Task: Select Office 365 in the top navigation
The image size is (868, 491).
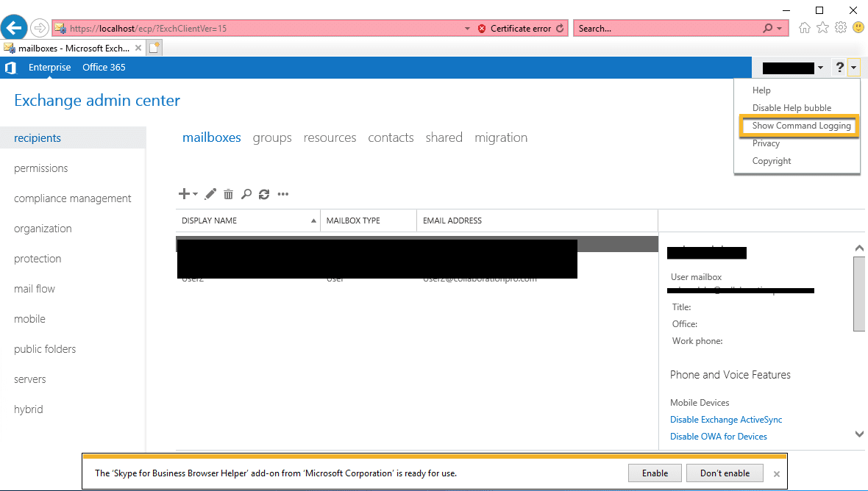Action: click(x=103, y=67)
